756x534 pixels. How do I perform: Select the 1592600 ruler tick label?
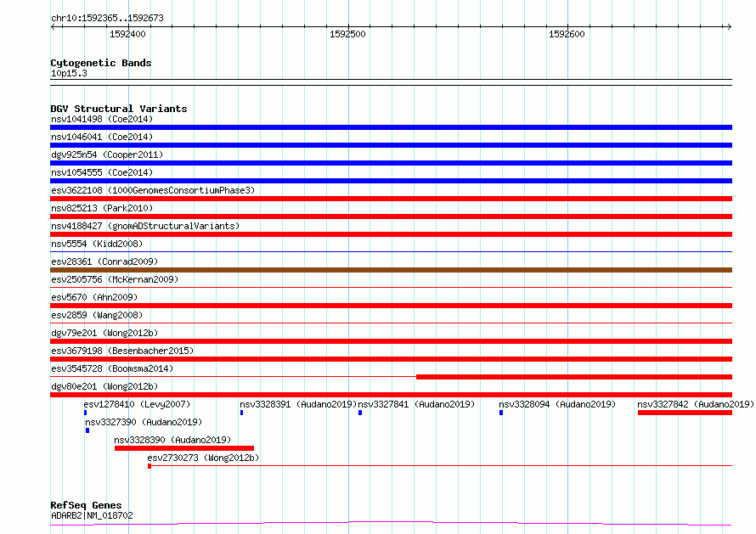click(567, 34)
